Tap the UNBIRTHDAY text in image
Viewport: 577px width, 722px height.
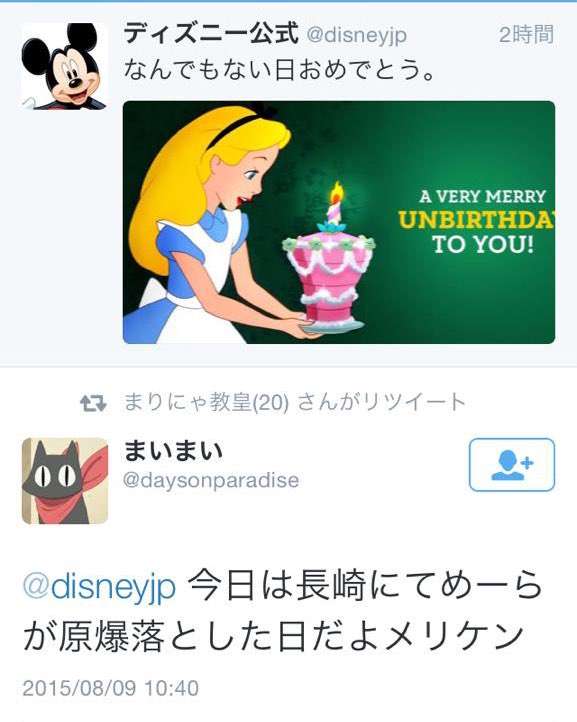(476, 221)
